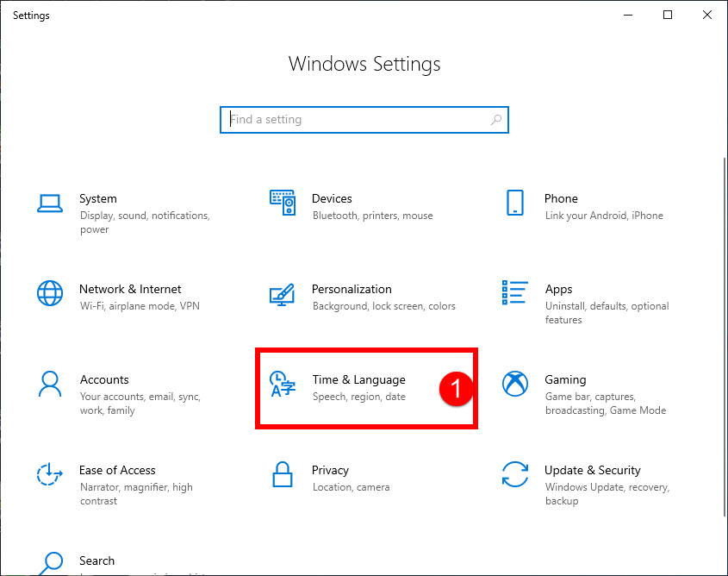Open the Search magnifier category icon
Screen dimensions: 728x576
tap(51, 563)
